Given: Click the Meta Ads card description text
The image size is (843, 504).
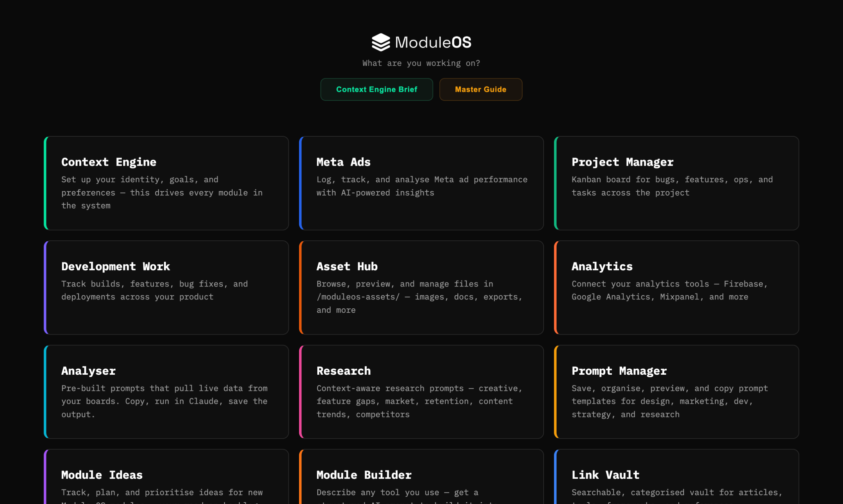Looking at the screenshot, I should (421, 186).
